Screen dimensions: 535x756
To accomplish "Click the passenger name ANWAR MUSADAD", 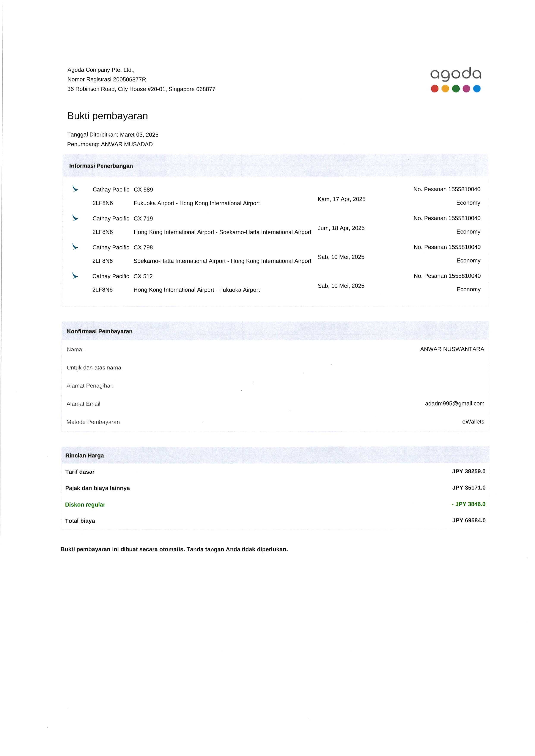I will [x=127, y=145].
